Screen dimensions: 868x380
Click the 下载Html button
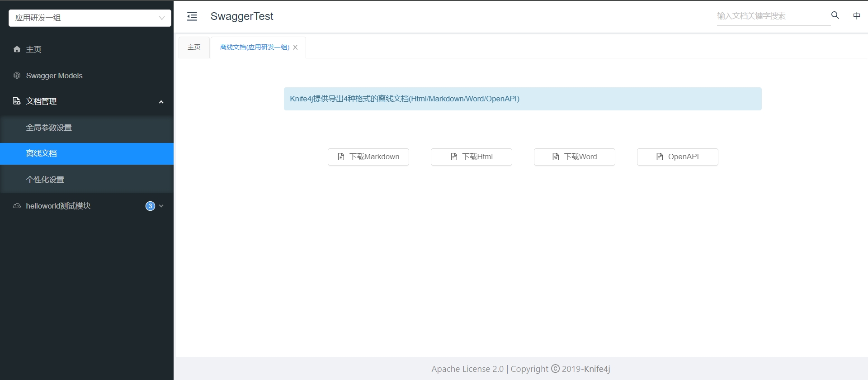point(471,157)
